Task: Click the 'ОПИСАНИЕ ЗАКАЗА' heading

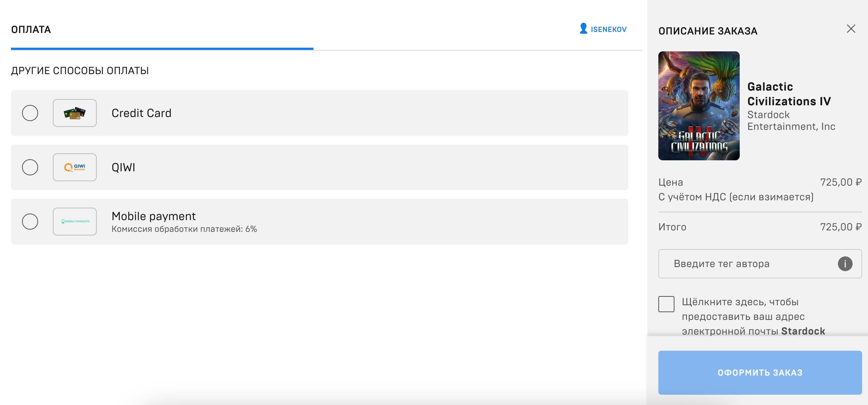Action: 708,31
